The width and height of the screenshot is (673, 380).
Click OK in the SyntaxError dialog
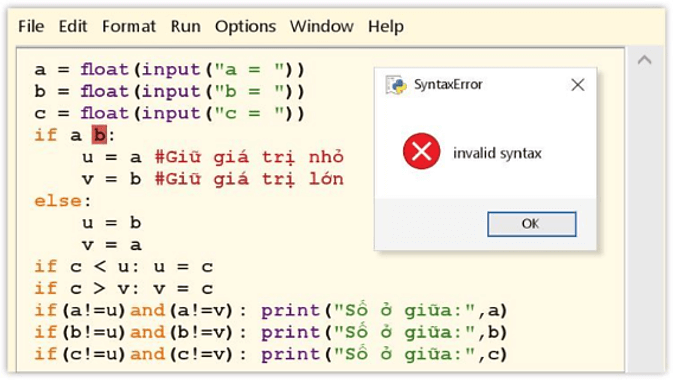tap(531, 224)
